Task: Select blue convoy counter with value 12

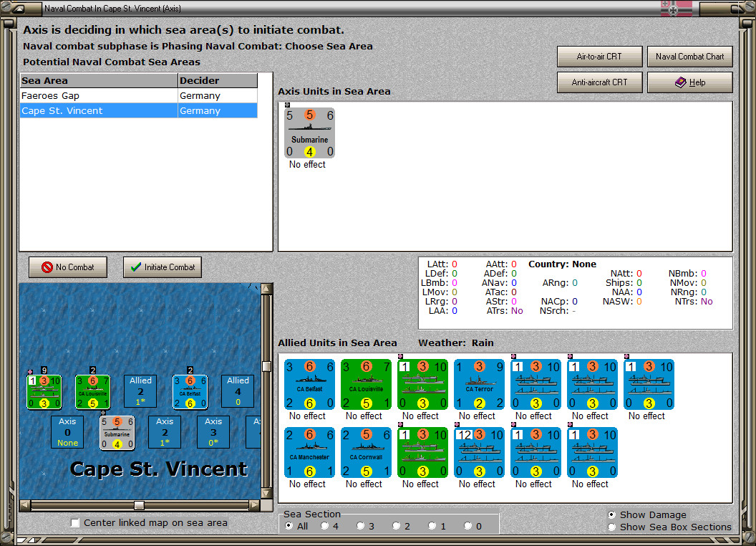Action: (x=479, y=452)
